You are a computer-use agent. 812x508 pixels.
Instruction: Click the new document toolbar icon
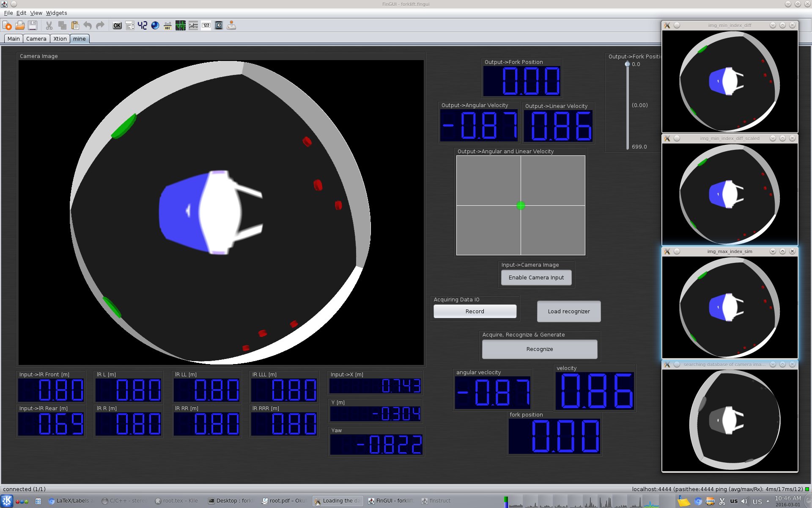click(x=7, y=25)
